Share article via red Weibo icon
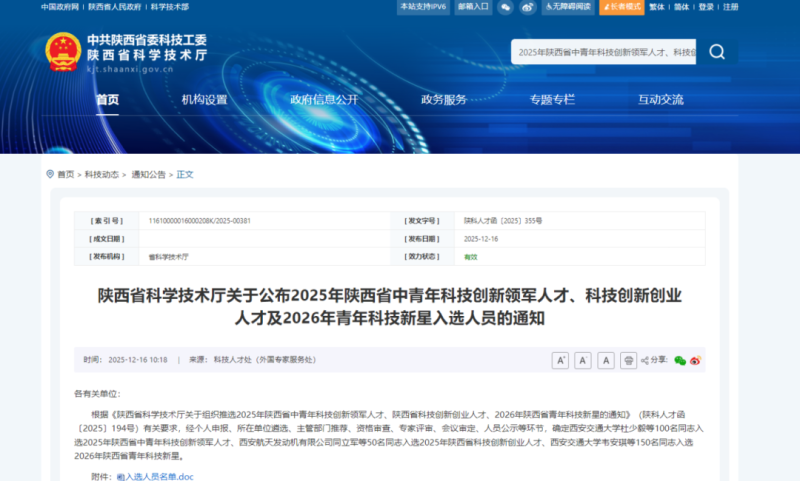Viewport: 800px width, 481px height. [x=695, y=360]
